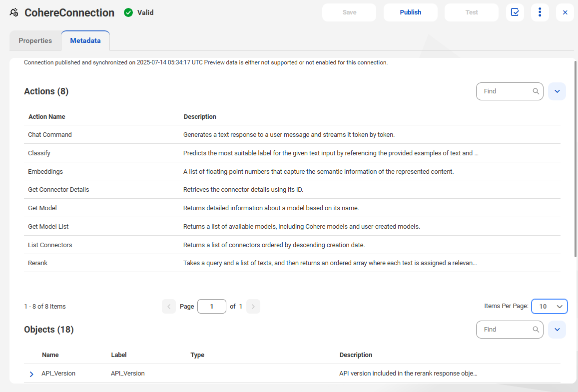Select the List Connectors action
578x392 pixels.
(50, 245)
